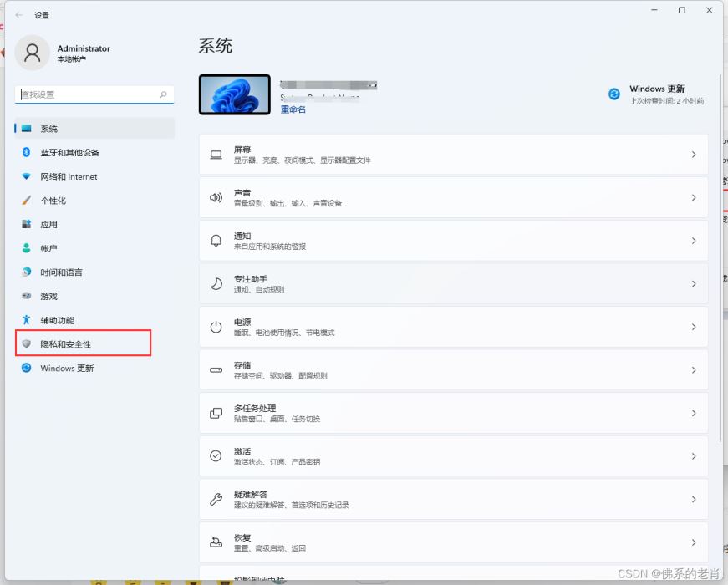Click 本地帐户 text under Administrator

[72, 59]
